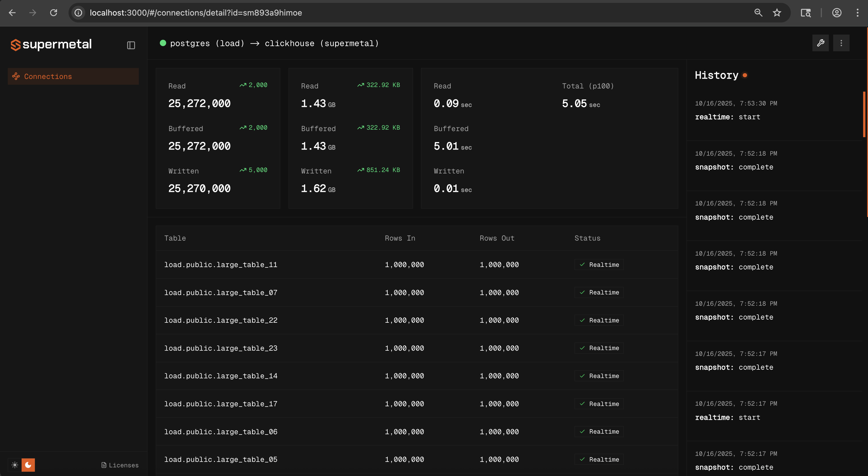Open Chrome three-dot menu

point(857,13)
